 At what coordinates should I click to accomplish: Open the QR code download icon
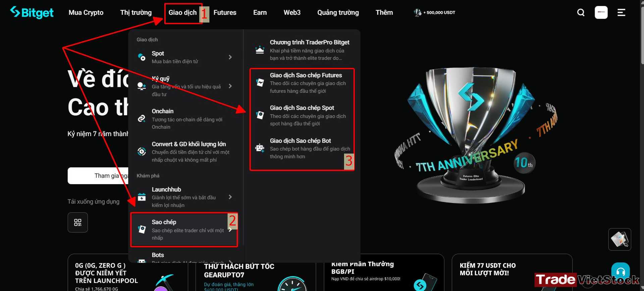tap(78, 222)
